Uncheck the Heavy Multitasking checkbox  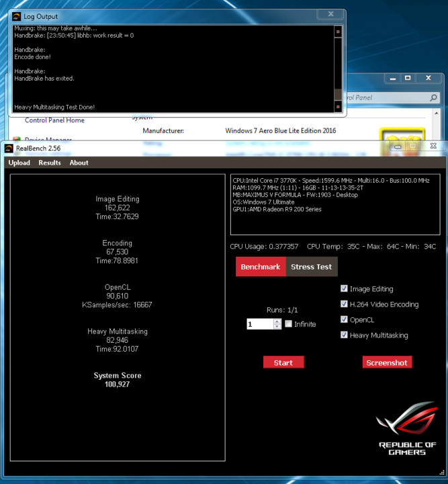pyautogui.click(x=344, y=335)
